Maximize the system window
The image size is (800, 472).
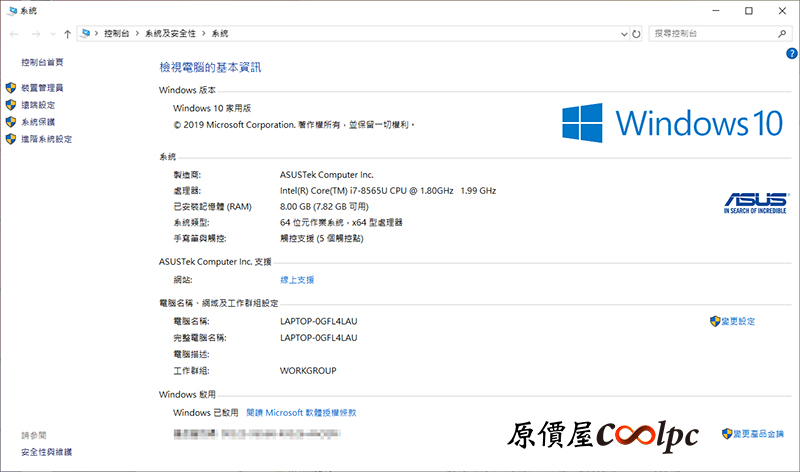point(748,11)
